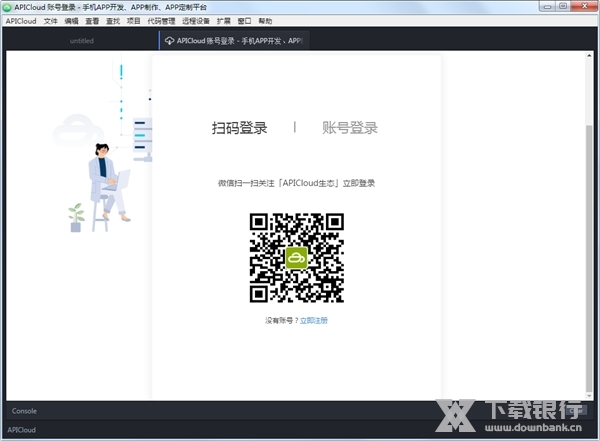The image size is (600, 441).
Task: Switch to the untitled tab
Action: pyautogui.click(x=82, y=41)
